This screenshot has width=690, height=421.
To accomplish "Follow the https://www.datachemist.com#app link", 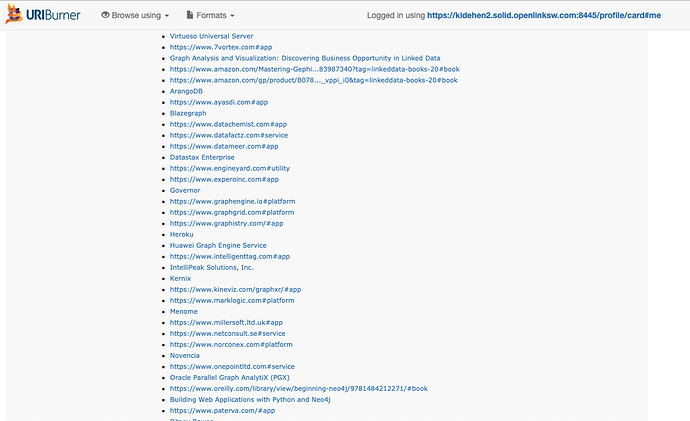I will [228, 124].
